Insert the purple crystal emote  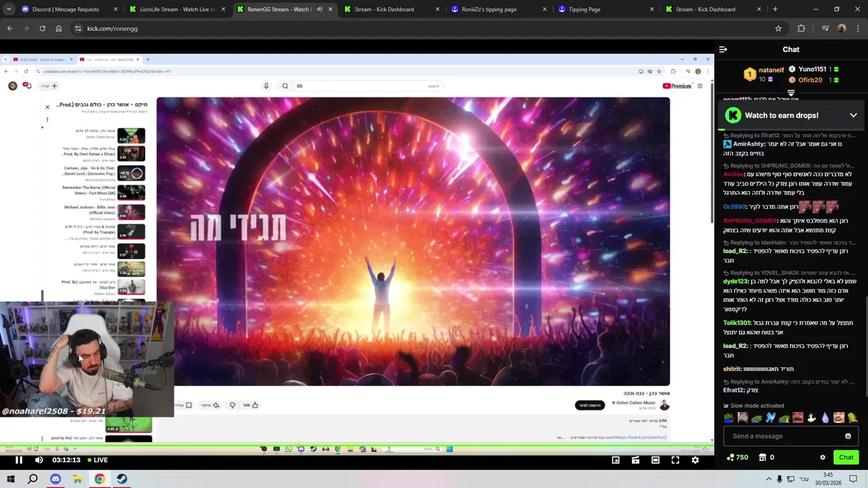[825, 418]
